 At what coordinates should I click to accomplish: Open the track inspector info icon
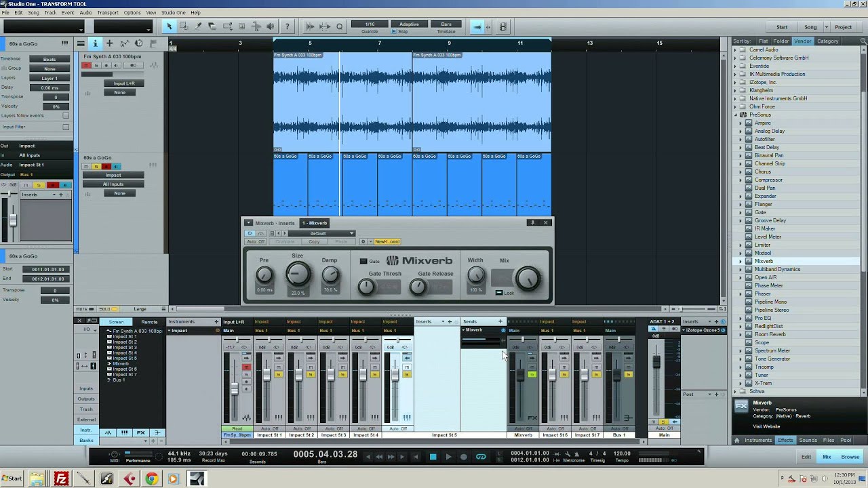point(95,43)
